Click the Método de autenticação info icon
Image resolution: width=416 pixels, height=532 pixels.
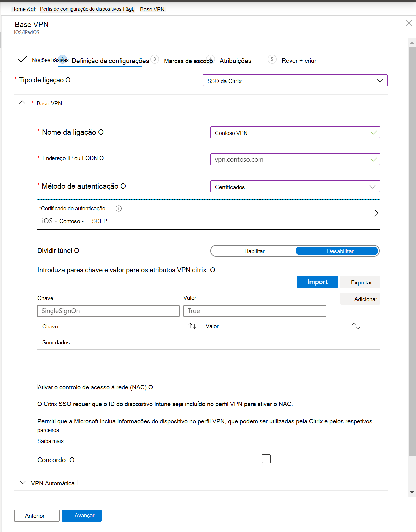pos(123,186)
